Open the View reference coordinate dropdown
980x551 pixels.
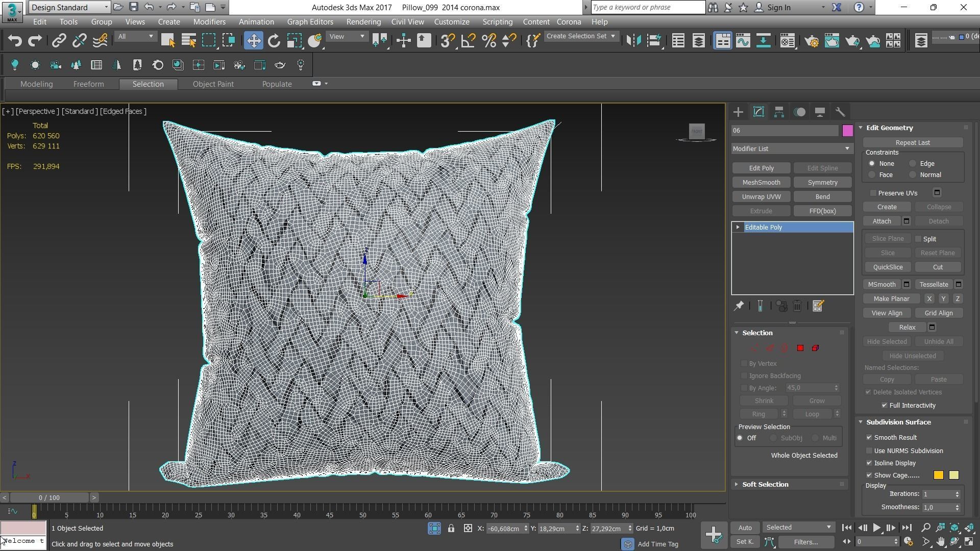pyautogui.click(x=347, y=36)
